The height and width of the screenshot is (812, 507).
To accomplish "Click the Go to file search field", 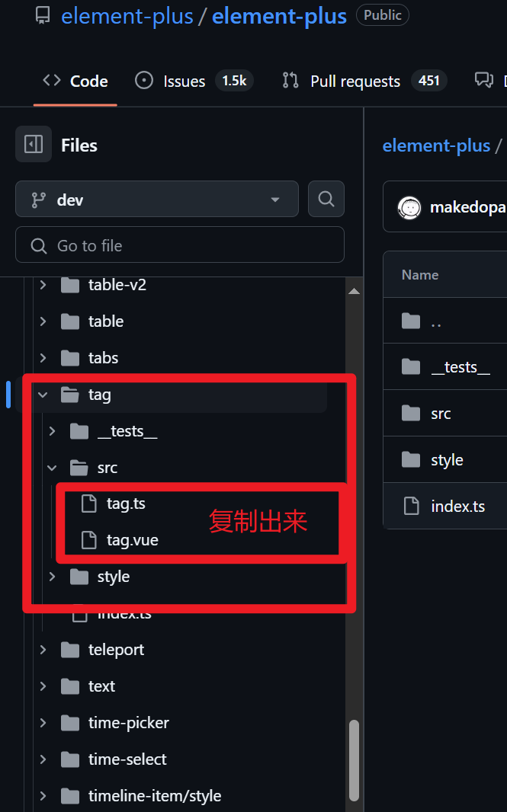I will click(180, 245).
